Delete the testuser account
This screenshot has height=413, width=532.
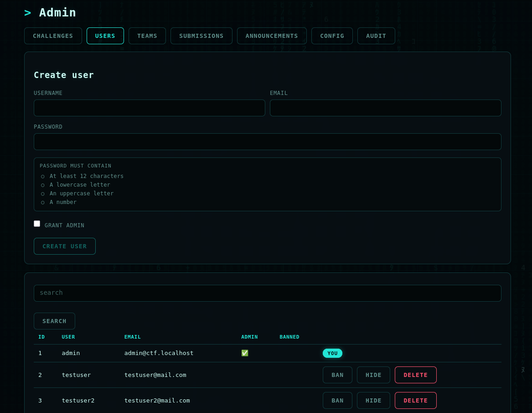point(416,375)
